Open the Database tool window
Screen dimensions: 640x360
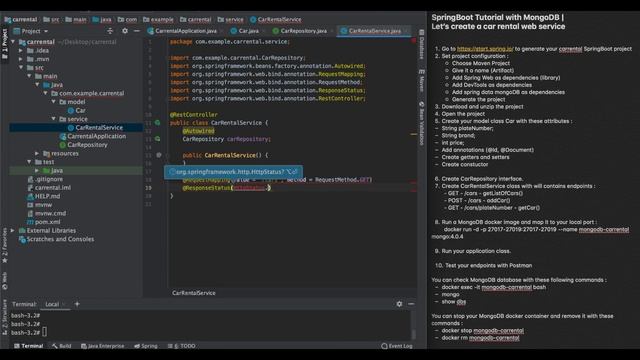tap(422, 45)
